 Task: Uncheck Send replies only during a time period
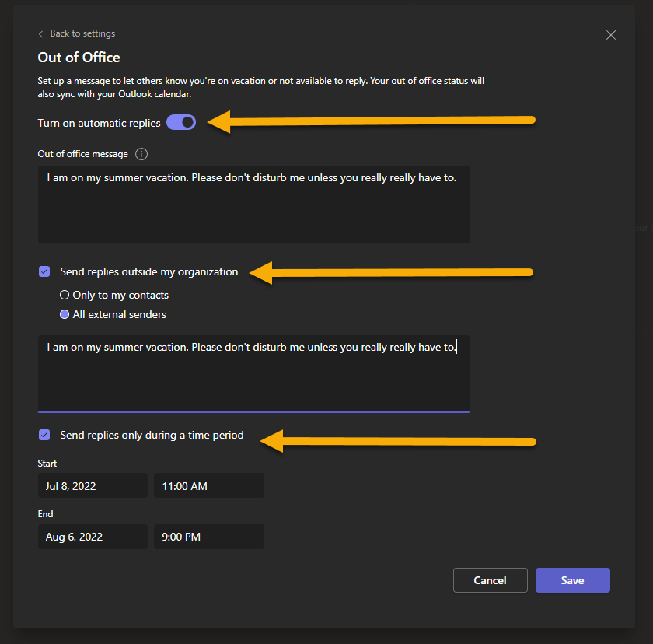(44, 435)
